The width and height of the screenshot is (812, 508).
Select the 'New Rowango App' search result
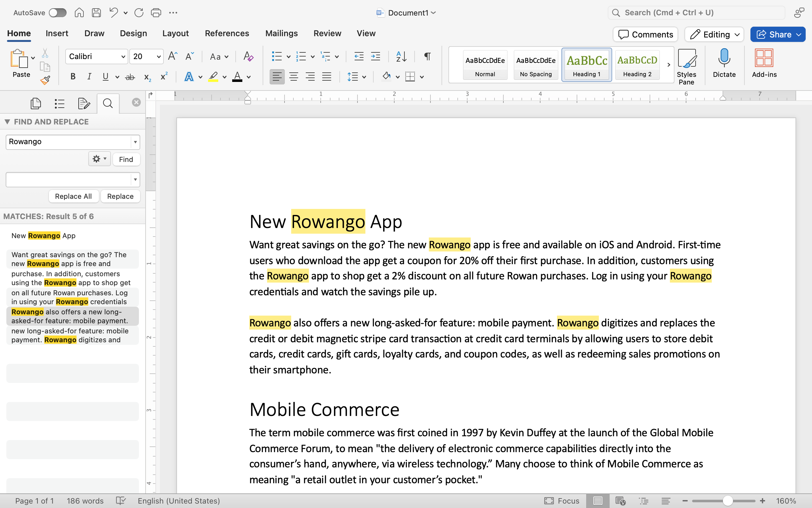point(72,236)
